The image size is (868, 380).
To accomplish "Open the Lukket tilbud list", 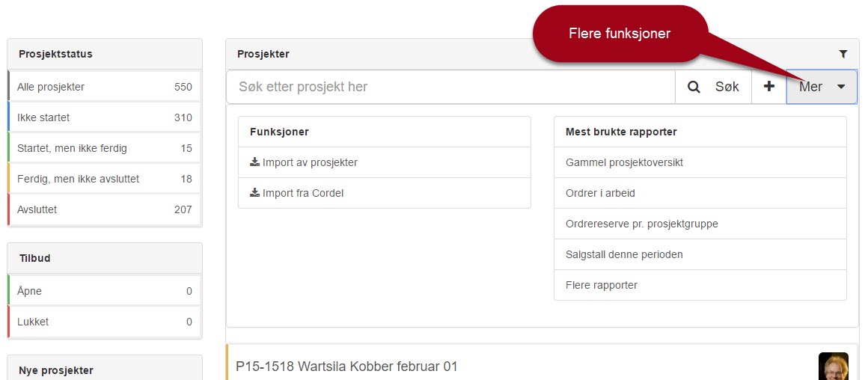I will pos(105,322).
